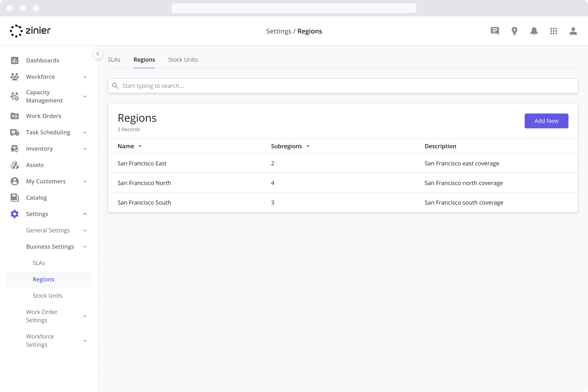Expand Workforce Settings chevron

pyautogui.click(x=85, y=341)
